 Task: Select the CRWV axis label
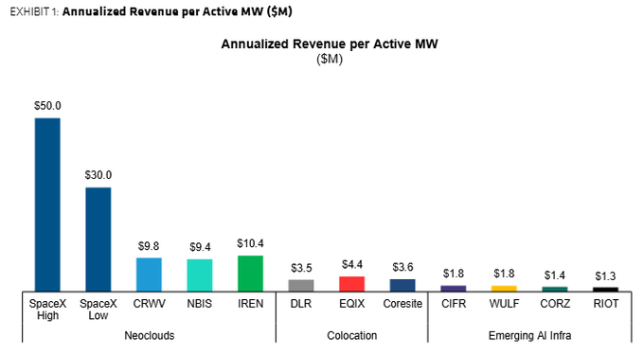pos(149,304)
